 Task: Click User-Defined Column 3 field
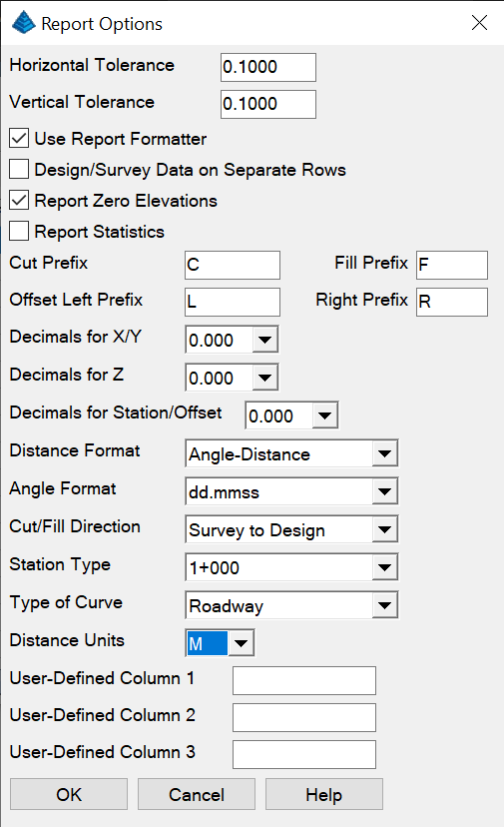304,754
